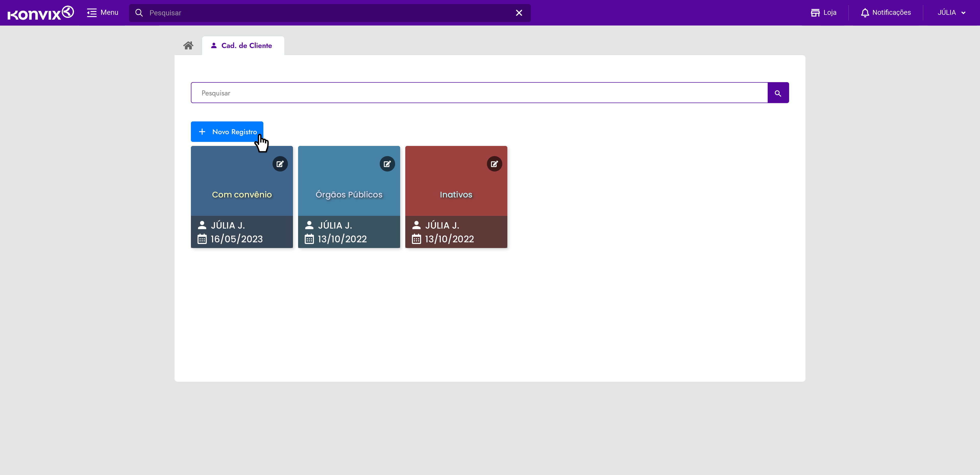Open the Com convênio card
Viewport: 980px width, 475px height.
[x=242, y=194]
